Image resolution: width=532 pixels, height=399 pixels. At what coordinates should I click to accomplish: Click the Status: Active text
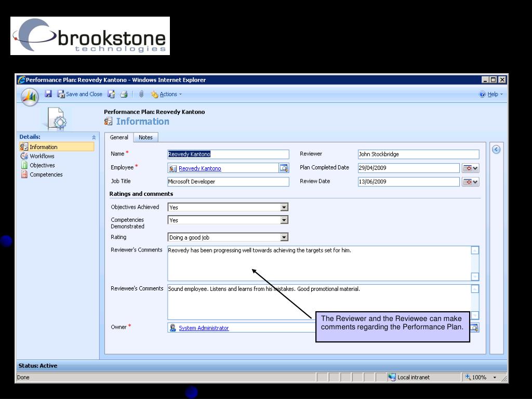click(x=37, y=366)
